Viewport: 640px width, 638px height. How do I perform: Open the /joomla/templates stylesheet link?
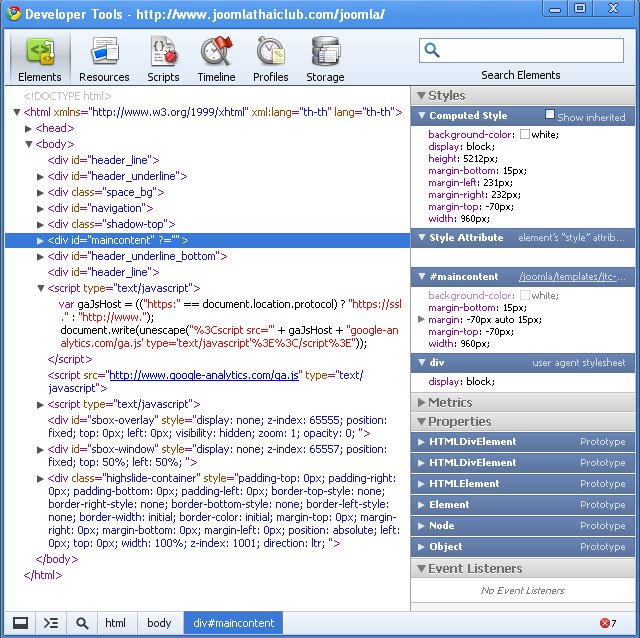[x=572, y=277]
